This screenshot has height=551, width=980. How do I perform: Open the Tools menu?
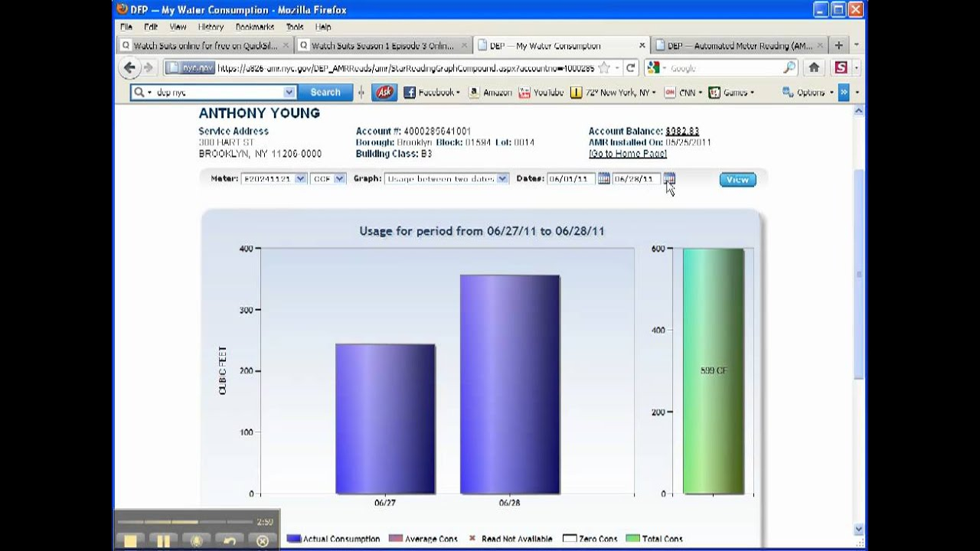point(295,27)
